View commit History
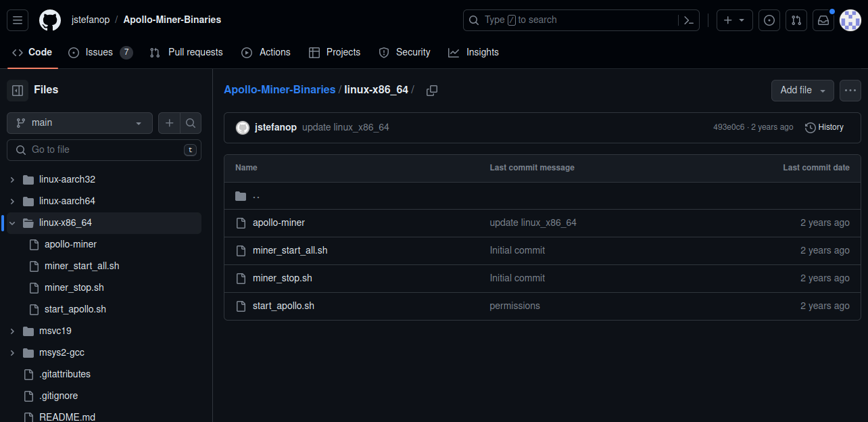This screenshot has width=868, height=422. (824, 127)
